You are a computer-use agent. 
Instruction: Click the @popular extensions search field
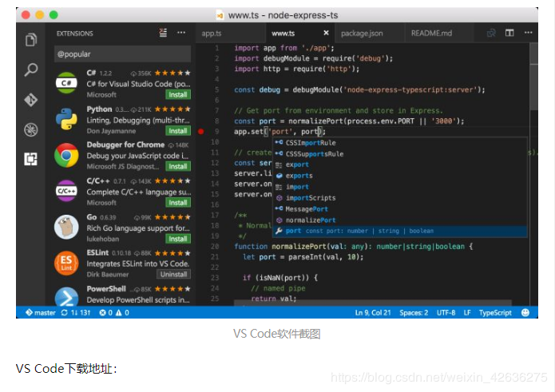[x=122, y=54]
